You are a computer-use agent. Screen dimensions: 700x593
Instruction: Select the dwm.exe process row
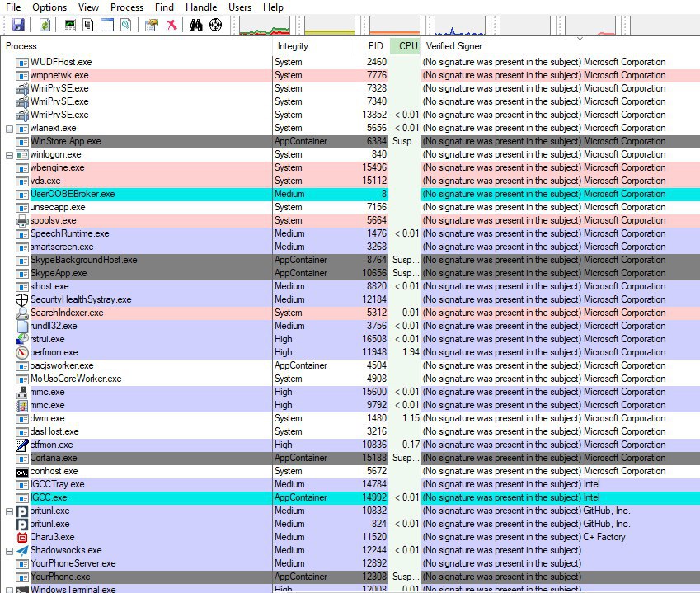(350, 418)
